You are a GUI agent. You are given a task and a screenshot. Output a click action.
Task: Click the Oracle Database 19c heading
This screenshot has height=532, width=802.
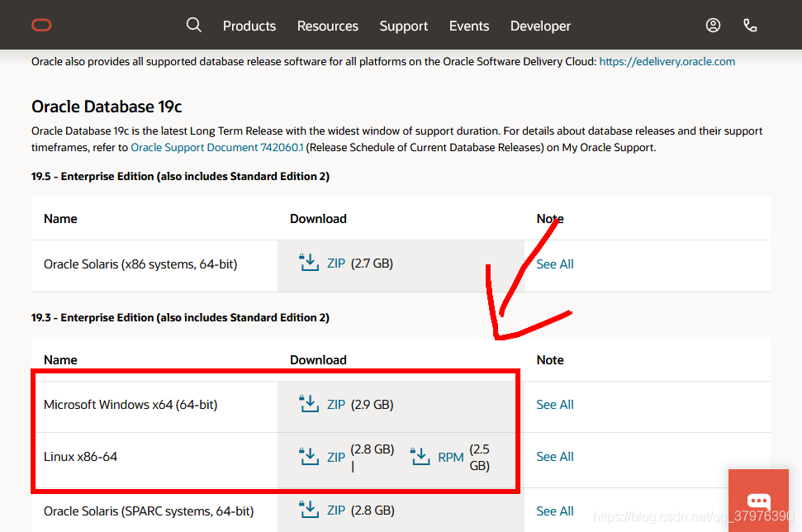click(x=107, y=107)
